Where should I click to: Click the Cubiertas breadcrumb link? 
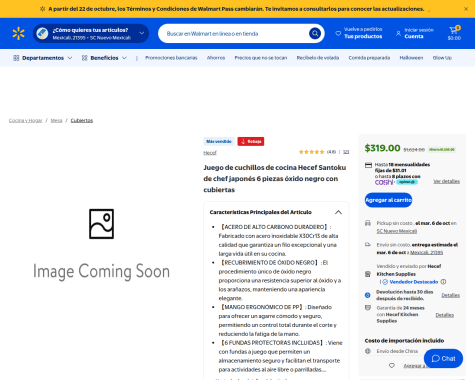click(x=82, y=121)
